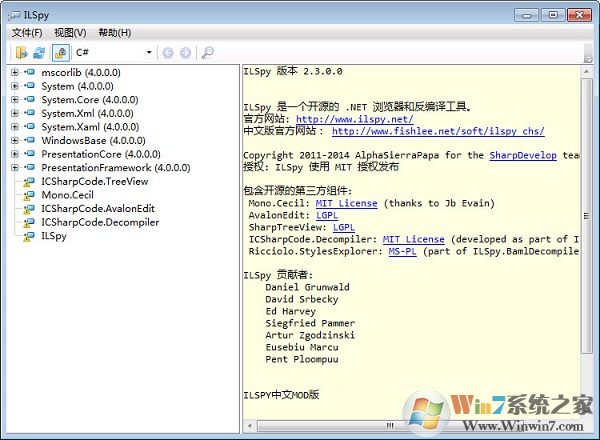Open the 帮助(H) menu
The height and width of the screenshot is (440, 600).
[114, 33]
